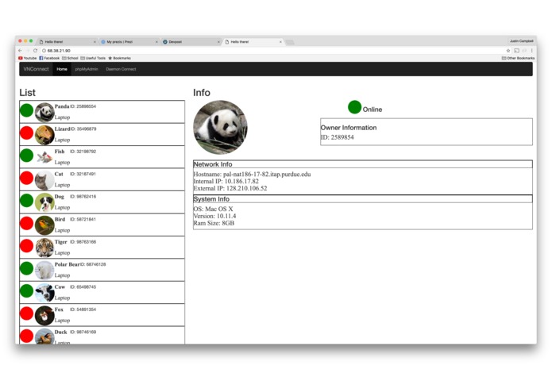This screenshot has height=392, width=552.
Task: Open the School bookmarks folder
Action: click(70, 58)
